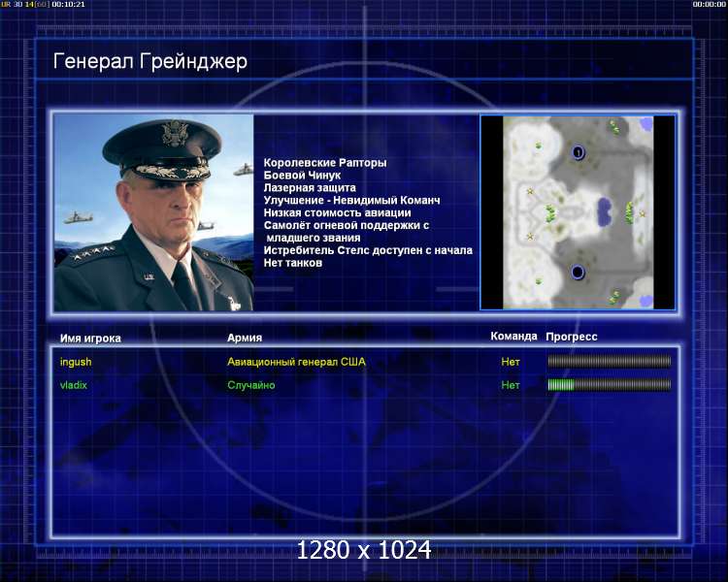Screen dimensions: 728x582
Task: Click the 'Нет' team value for vladix
Action: [511, 385]
